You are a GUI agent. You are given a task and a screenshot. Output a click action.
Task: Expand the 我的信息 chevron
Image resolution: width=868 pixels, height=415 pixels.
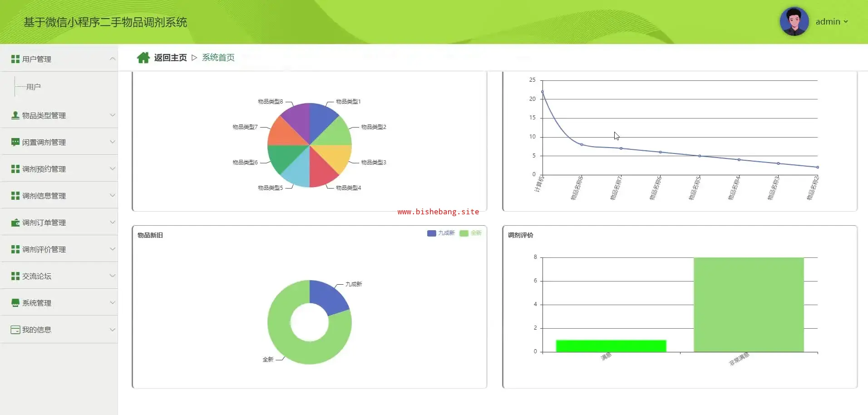[113, 330]
